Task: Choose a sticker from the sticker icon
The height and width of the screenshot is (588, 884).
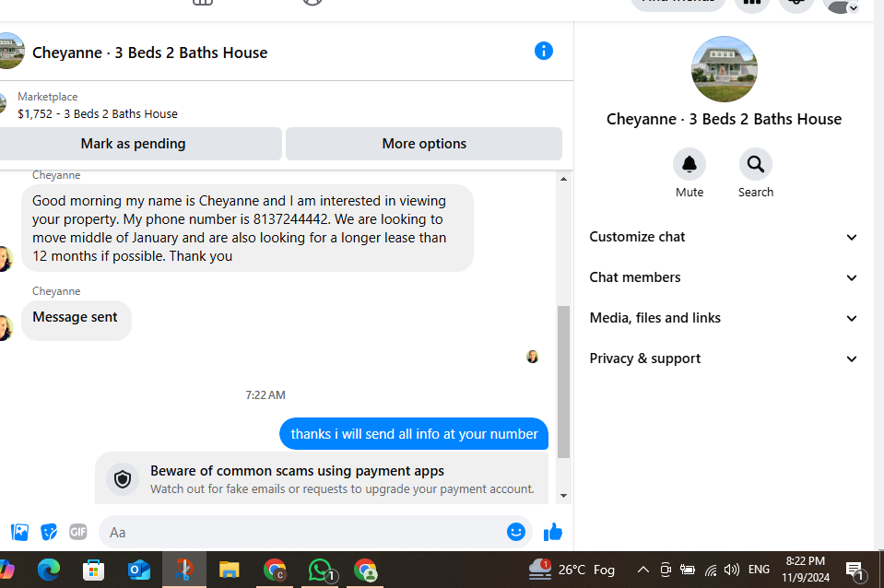Action: [49, 532]
